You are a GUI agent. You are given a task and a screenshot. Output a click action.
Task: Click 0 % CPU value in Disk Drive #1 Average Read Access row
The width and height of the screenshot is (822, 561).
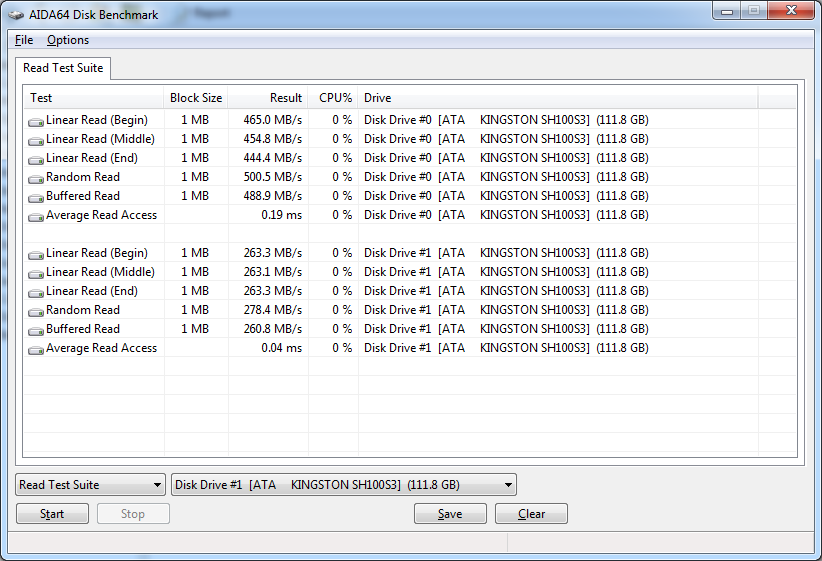click(x=342, y=348)
